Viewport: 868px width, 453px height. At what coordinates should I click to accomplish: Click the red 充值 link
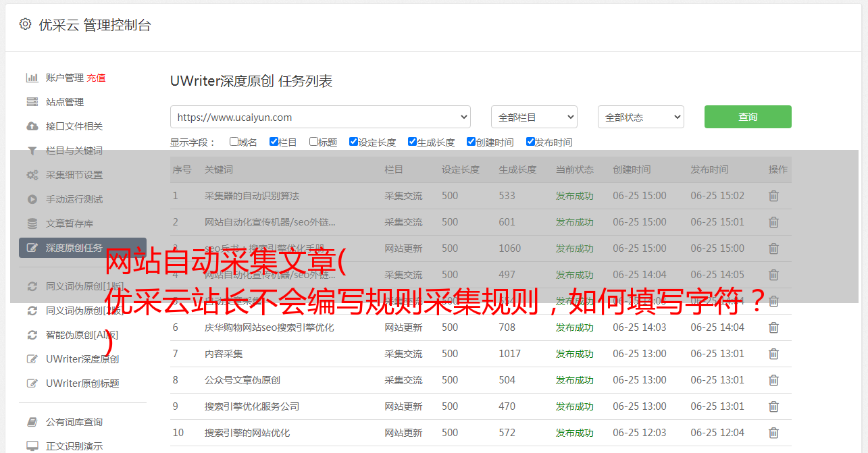(96, 78)
